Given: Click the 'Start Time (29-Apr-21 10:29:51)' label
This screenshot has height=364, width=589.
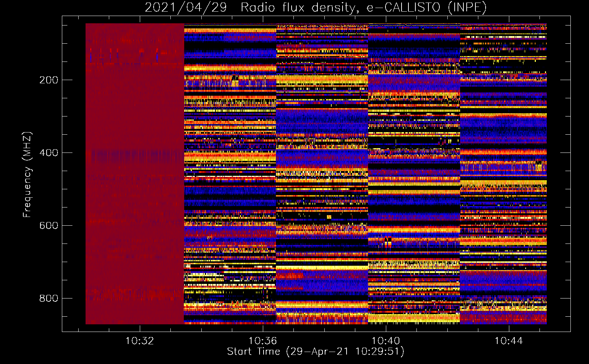Looking at the screenshot, I should (316, 352).
